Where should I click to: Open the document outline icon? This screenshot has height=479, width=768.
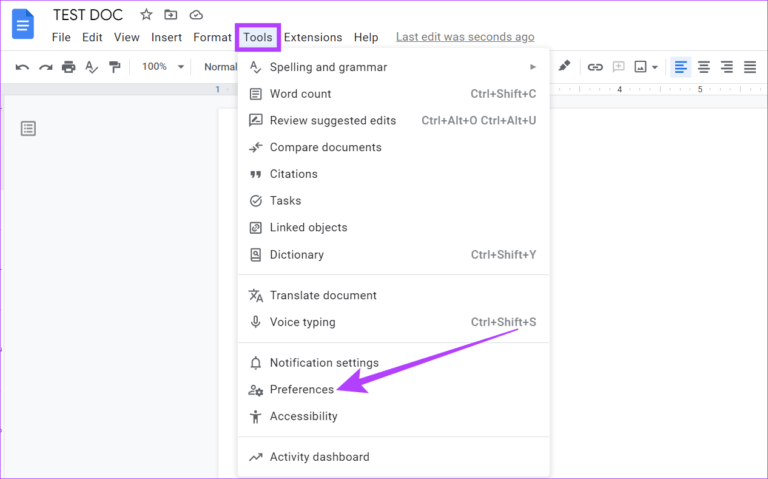[x=29, y=128]
